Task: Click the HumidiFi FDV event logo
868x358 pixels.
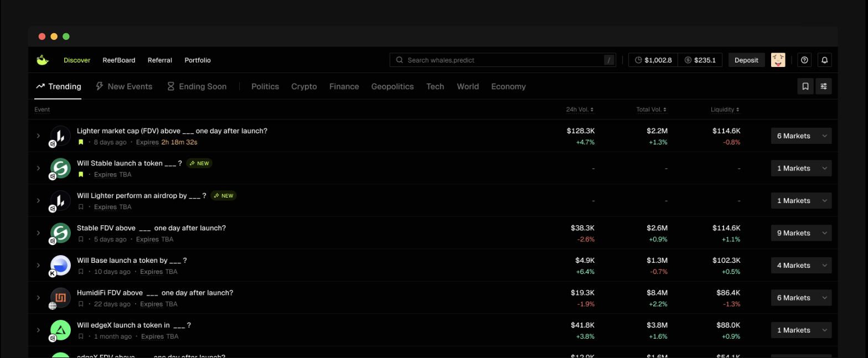Action: point(60,298)
